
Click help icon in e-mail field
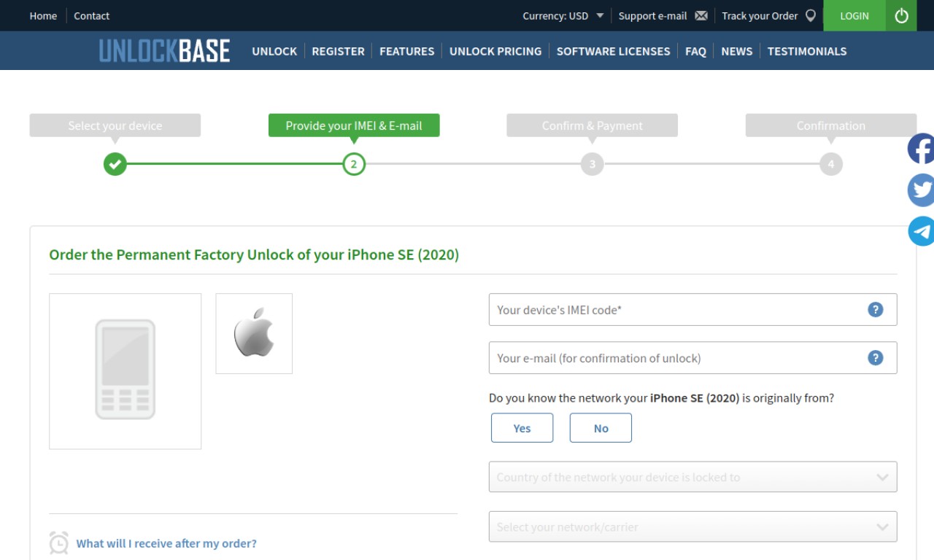click(876, 358)
